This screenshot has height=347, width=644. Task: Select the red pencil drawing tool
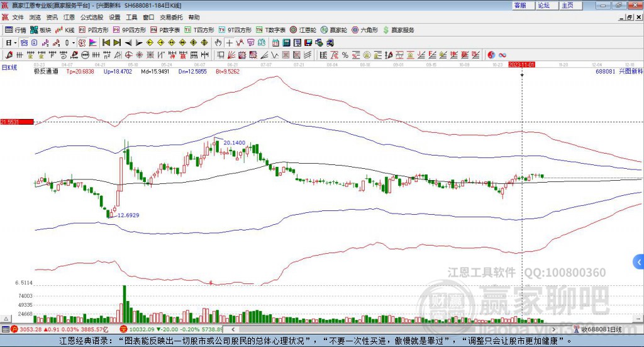point(9,55)
